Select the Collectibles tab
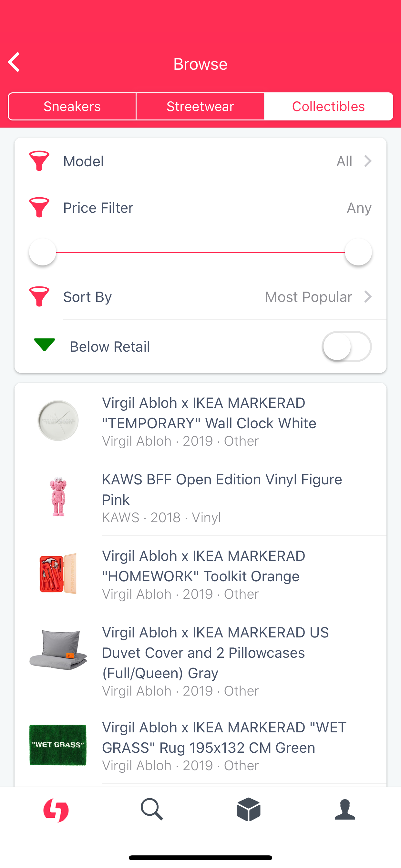This screenshot has height=868, width=401. [328, 107]
